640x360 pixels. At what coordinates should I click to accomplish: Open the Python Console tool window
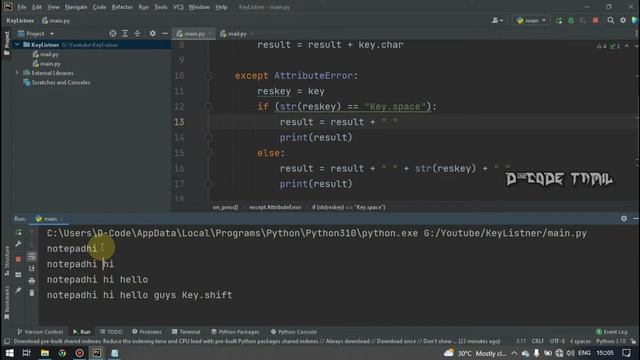click(x=294, y=331)
